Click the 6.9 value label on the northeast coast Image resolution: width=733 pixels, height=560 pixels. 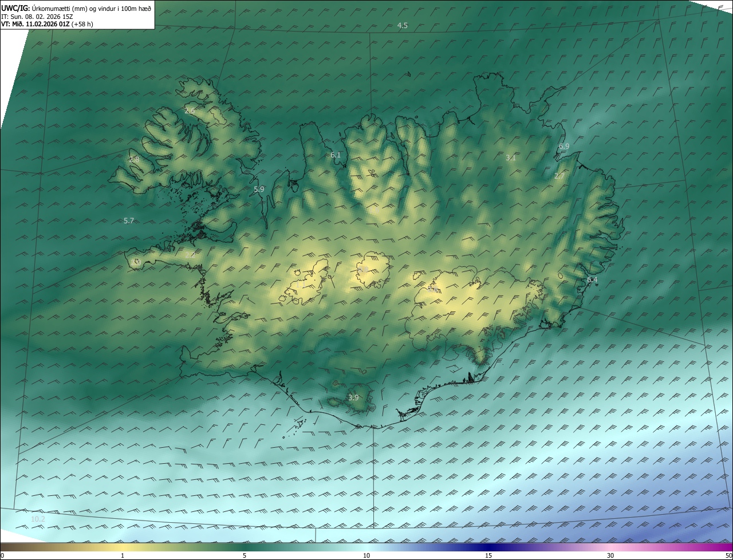coord(564,147)
